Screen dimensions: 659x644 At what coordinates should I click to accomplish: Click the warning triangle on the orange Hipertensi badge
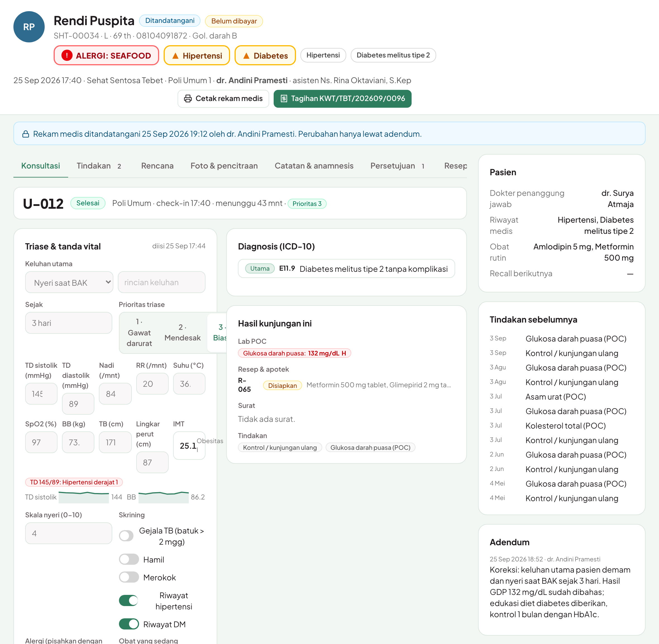[x=175, y=56]
